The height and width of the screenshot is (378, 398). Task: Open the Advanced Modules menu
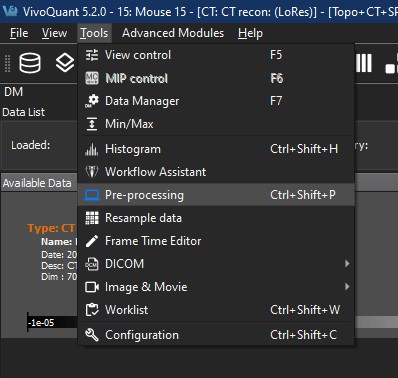173,33
